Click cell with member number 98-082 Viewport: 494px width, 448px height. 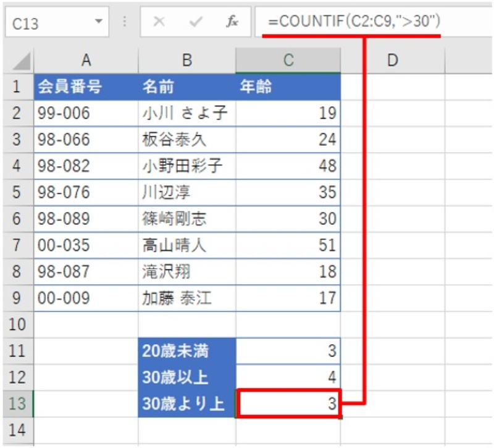(x=86, y=166)
